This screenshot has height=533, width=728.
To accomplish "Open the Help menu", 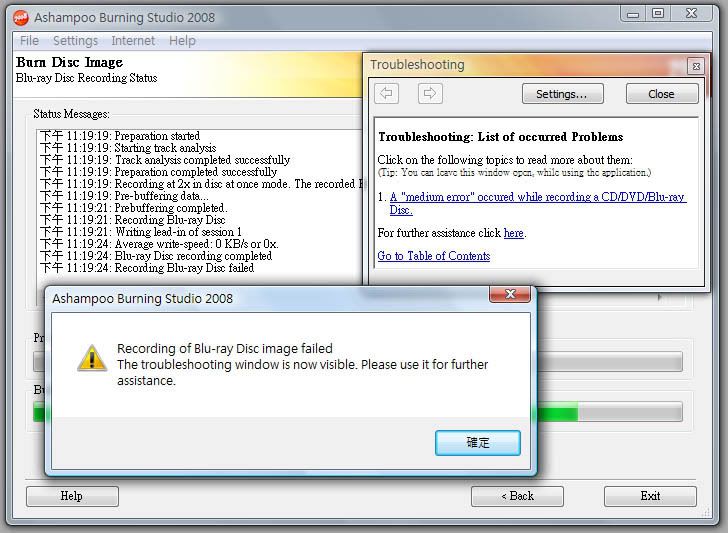I will pos(182,41).
